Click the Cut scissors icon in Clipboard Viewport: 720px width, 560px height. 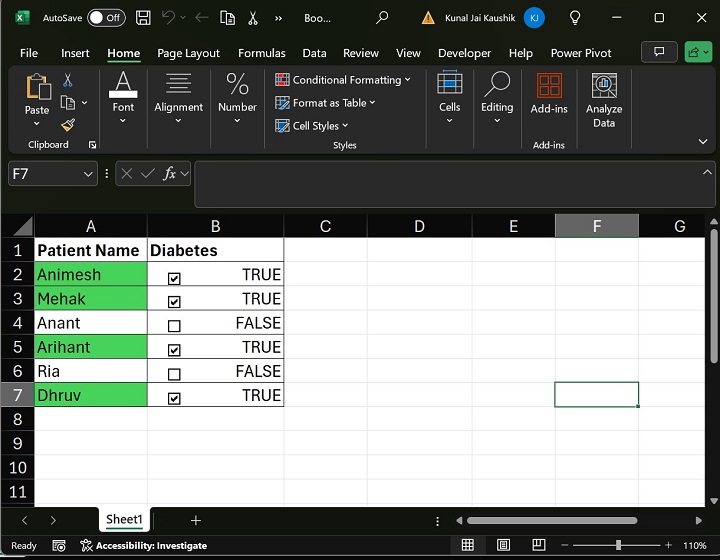pos(68,80)
